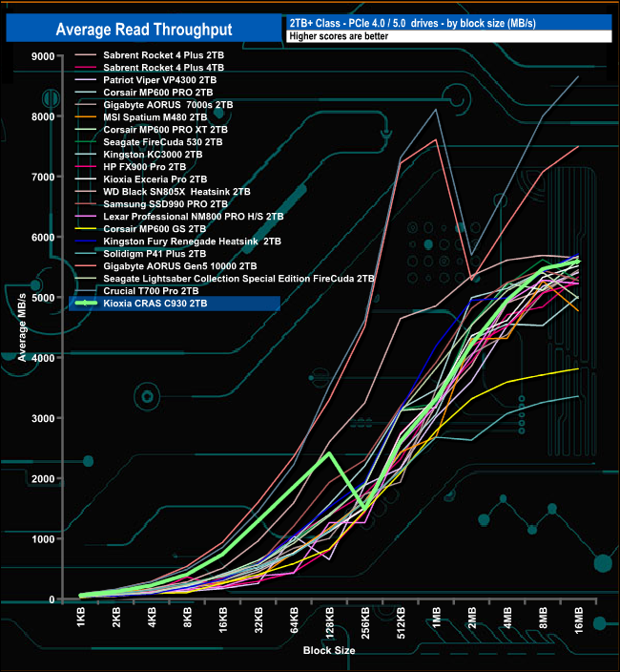The width and height of the screenshot is (620, 672).
Task: Click green line swatch beside Kioxia CRAS C930
Action: (85, 304)
